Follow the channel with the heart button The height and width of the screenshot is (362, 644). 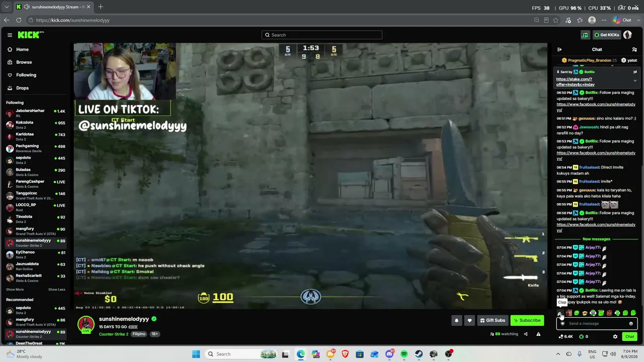click(469, 320)
